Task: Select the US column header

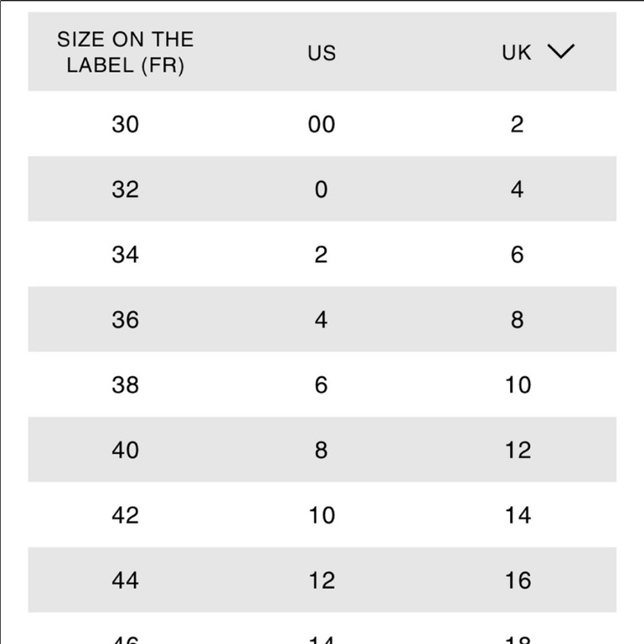Action: (322, 53)
